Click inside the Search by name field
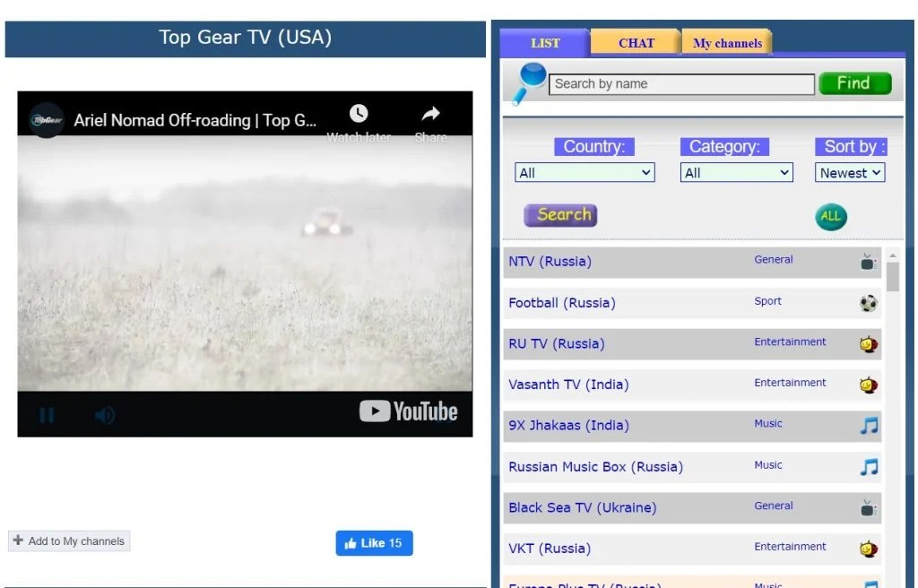 680,83
